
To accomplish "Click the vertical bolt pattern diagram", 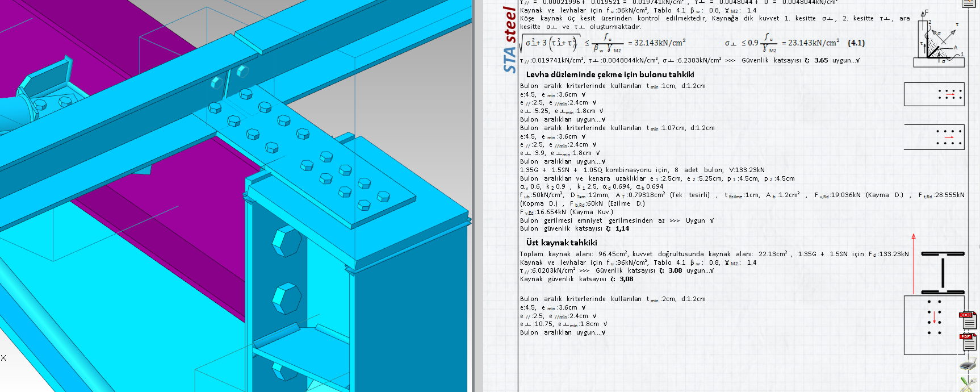I will (934, 325).
